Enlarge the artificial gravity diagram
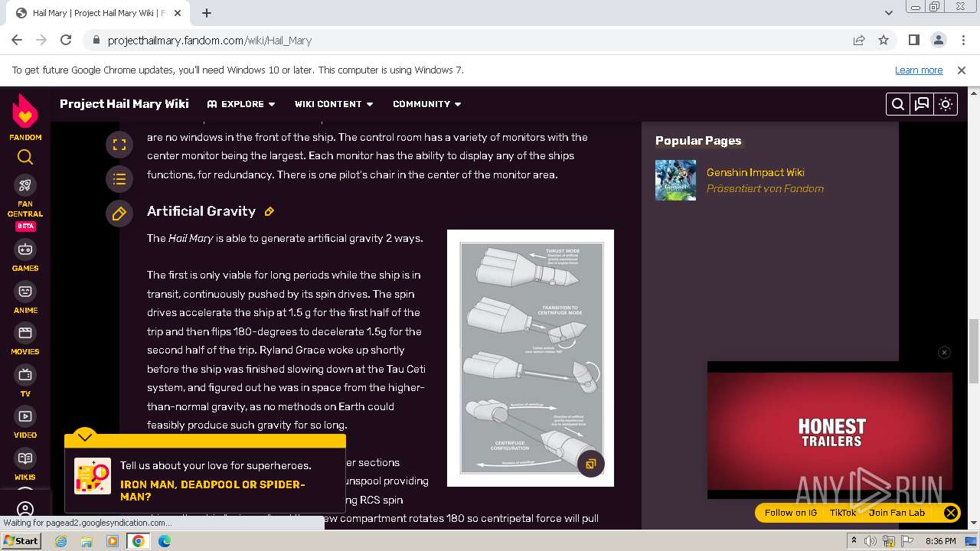This screenshot has width=980, height=551. point(591,464)
